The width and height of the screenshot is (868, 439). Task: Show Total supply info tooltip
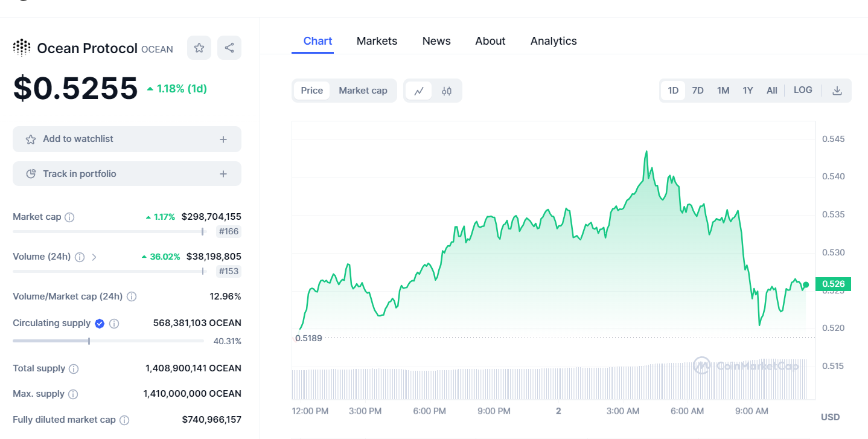pos(74,368)
